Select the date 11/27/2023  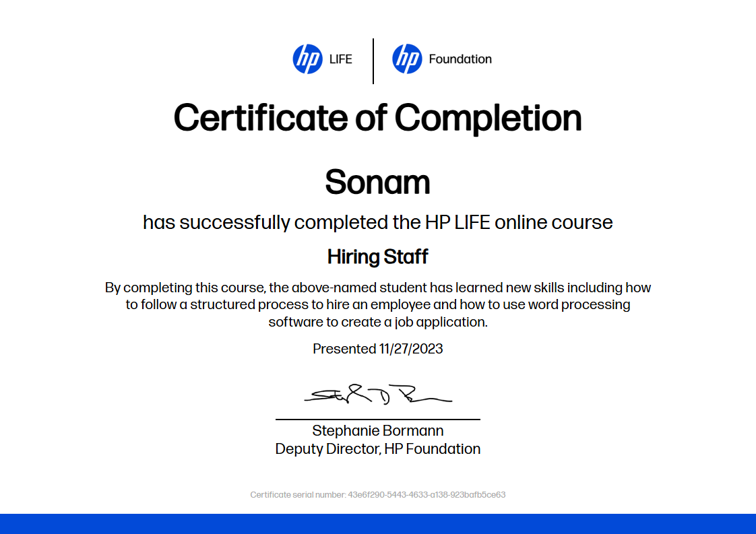(x=411, y=349)
